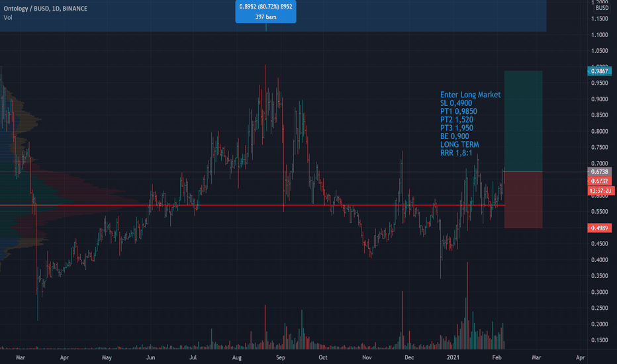This screenshot has height=364, width=617.
Task: Click the 'Enter Long Market' annotation line
Action: pos(470,95)
